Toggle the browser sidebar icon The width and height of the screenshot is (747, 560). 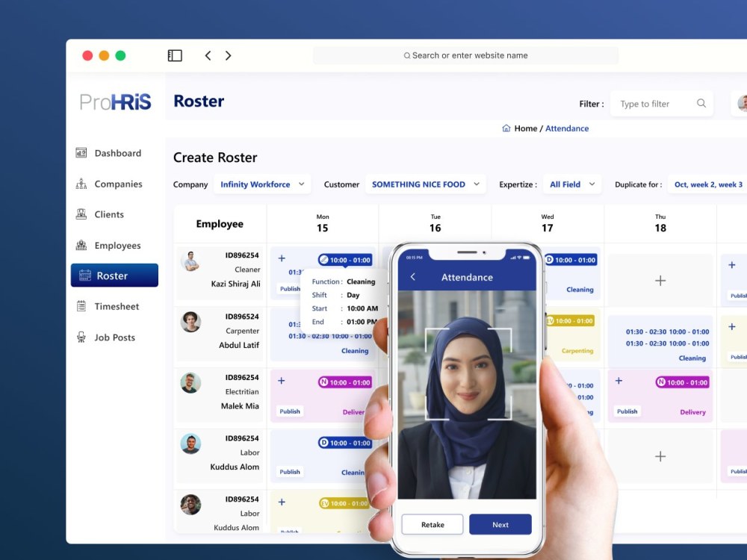[175, 56]
